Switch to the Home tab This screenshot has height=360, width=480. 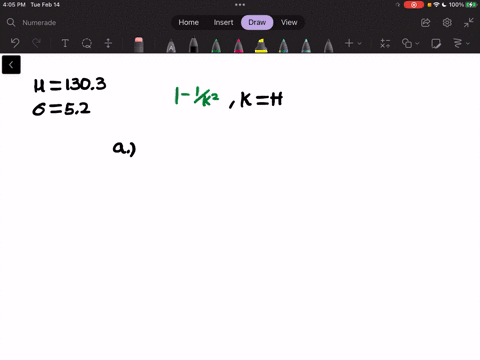point(188,22)
